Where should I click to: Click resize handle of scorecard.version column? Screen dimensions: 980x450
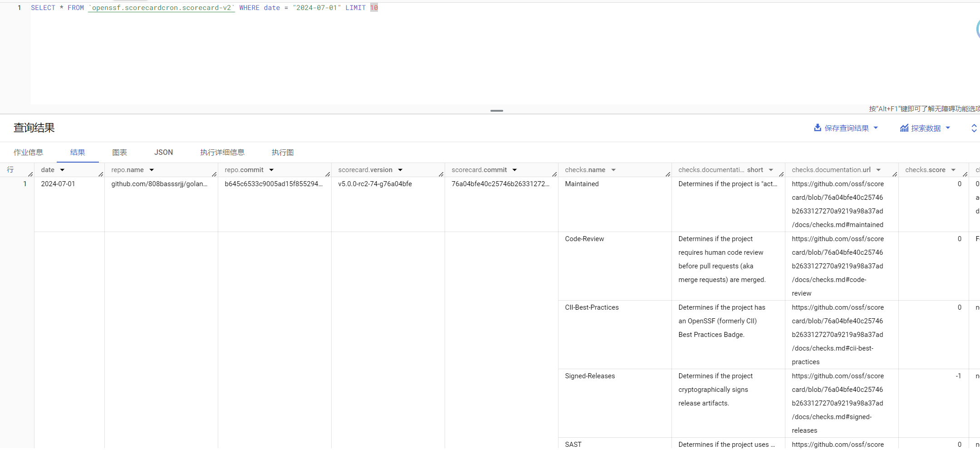coord(441,174)
